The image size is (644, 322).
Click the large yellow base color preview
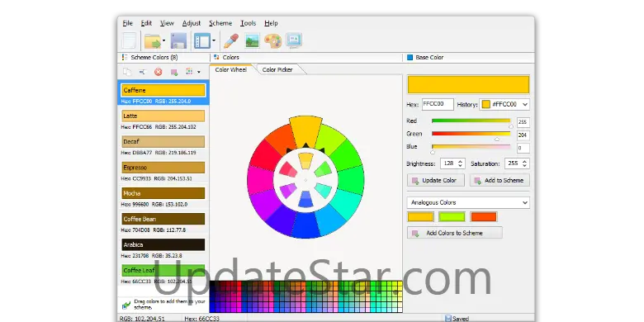(468, 84)
